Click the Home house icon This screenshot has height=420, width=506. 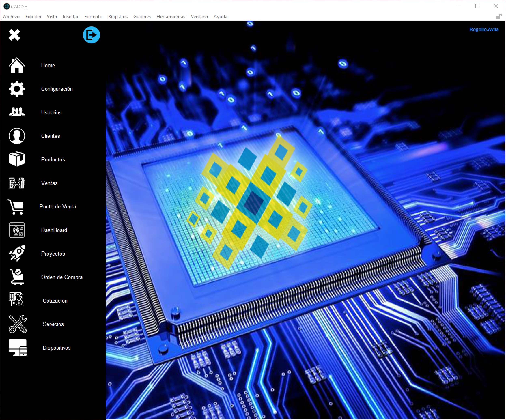click(17, 65)
